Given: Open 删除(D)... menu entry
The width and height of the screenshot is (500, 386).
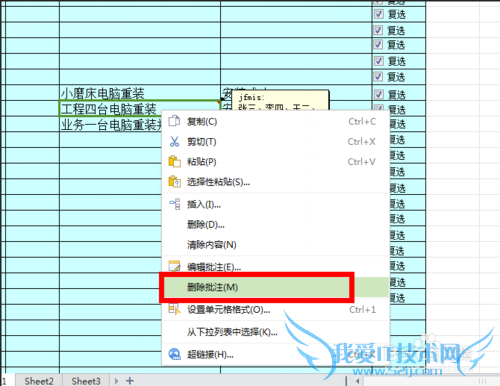Looking at the screenshot, I should [276, 224].
